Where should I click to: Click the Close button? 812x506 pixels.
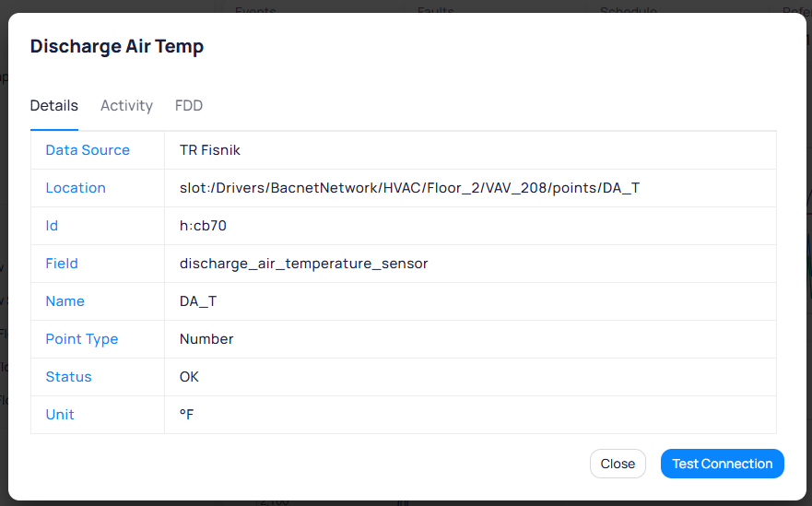[618, 464]
